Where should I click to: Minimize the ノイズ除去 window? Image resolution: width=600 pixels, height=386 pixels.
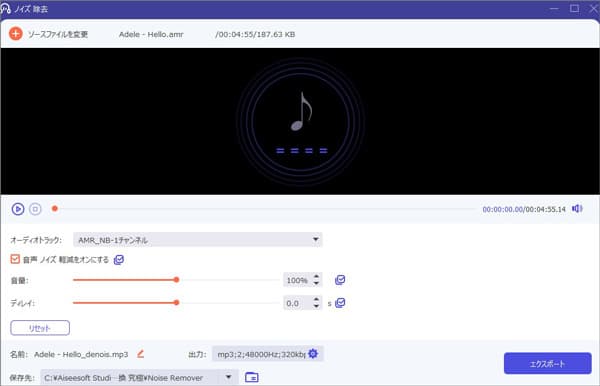(554, 8)
